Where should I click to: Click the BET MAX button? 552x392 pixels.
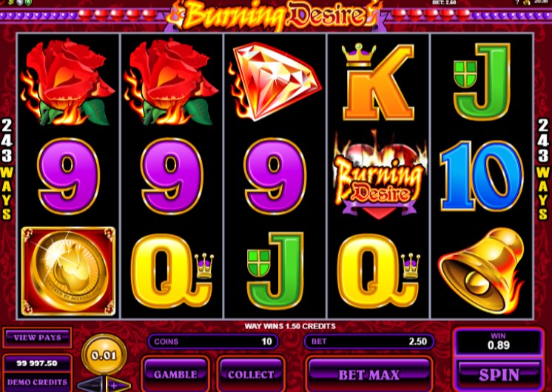tap(368, 374)
